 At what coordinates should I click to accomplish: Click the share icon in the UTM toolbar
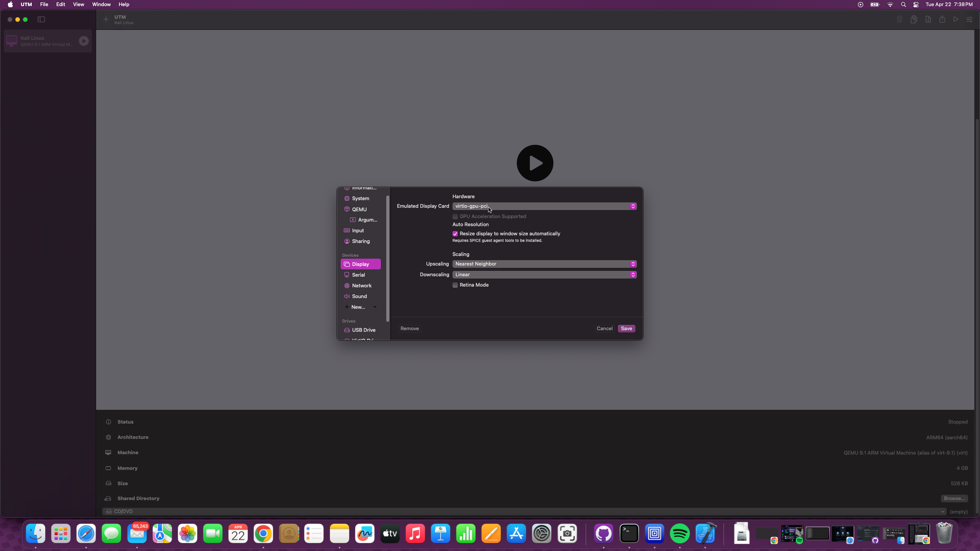(x=942, y=20)
